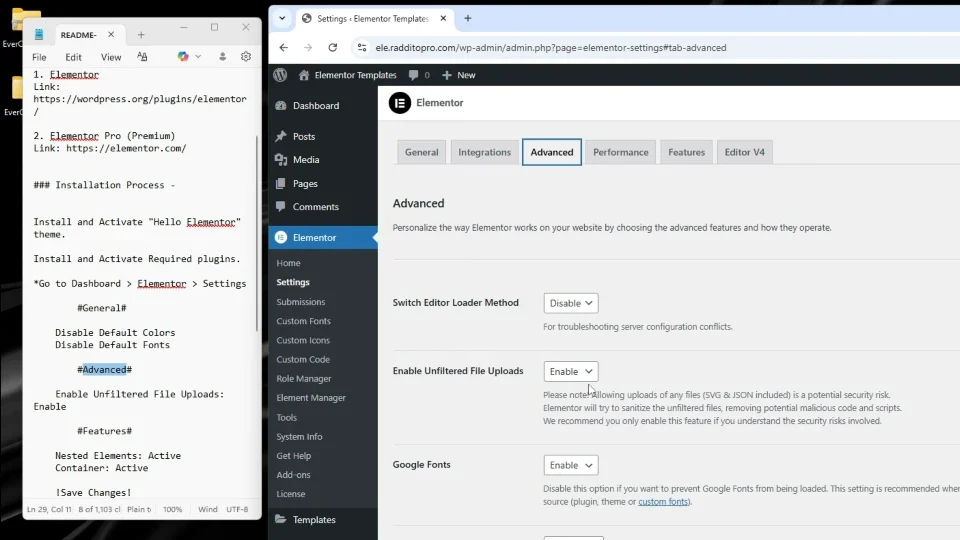960x540 pixels.
Task: Reload the browser page
Action: tap(332, 48)
